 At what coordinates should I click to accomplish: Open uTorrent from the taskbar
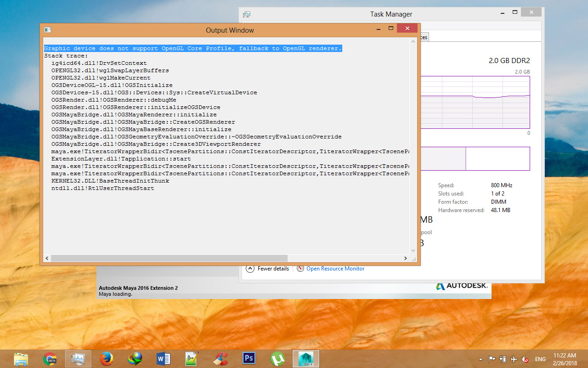(277, 358)
